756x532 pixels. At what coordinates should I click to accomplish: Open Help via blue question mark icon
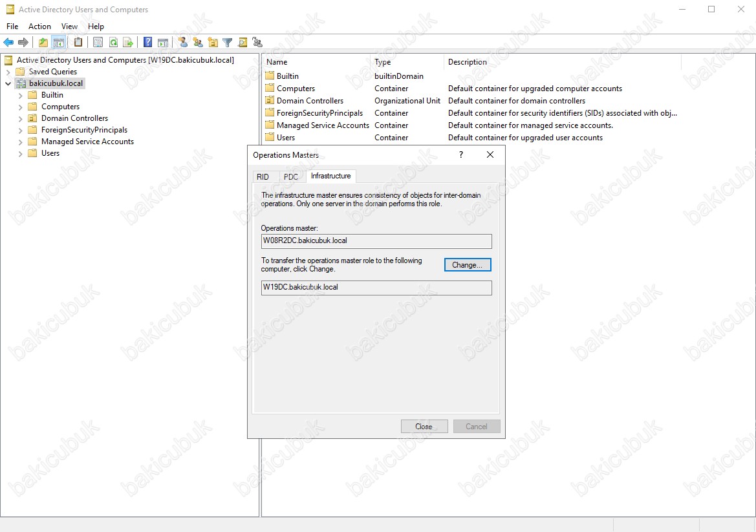click(x=147, y=43)
